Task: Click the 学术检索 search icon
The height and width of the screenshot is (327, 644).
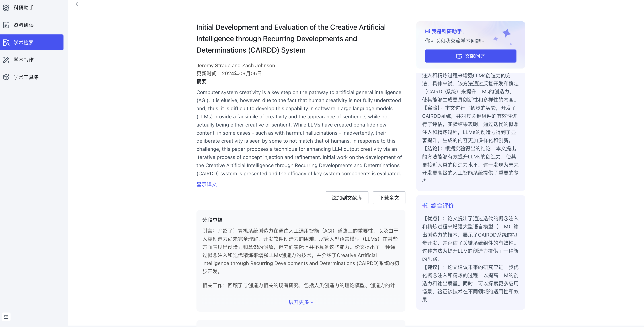Action: [x=6, y=42]
